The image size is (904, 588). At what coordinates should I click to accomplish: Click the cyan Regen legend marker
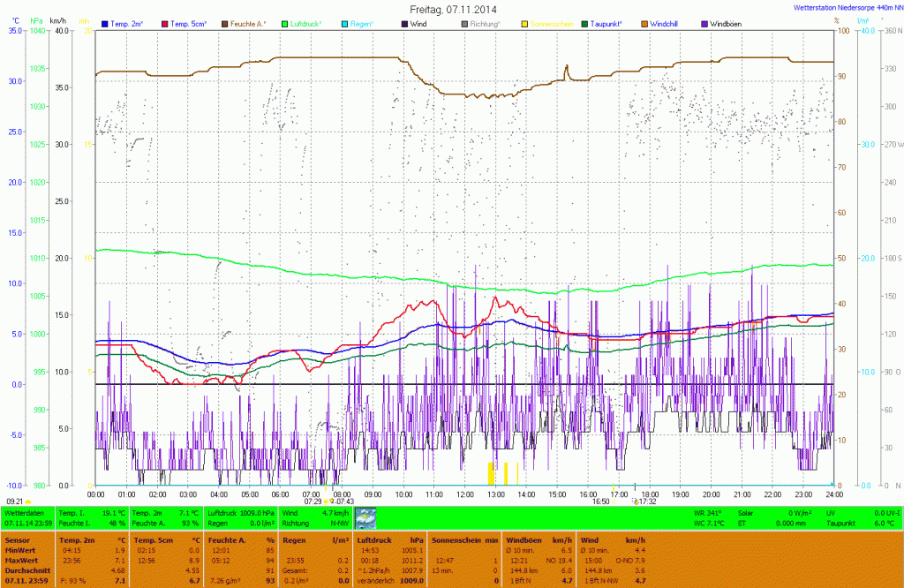344,23
